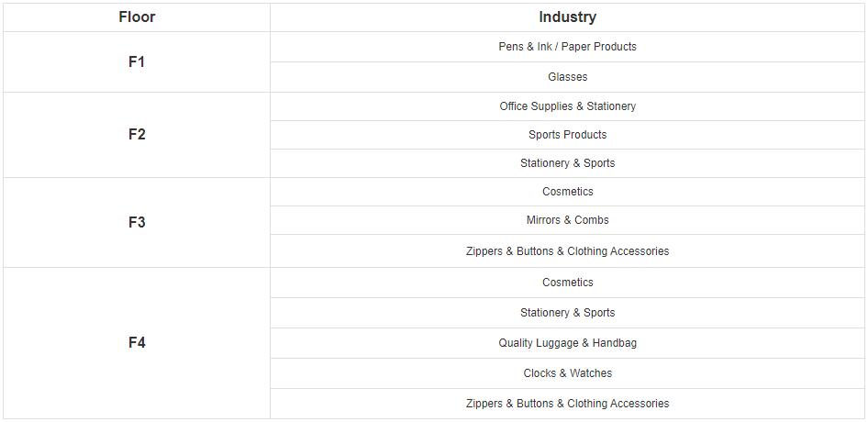Select the F1 floor cell
This screenshot has width=868, height=422.
[x=137, y=62]
